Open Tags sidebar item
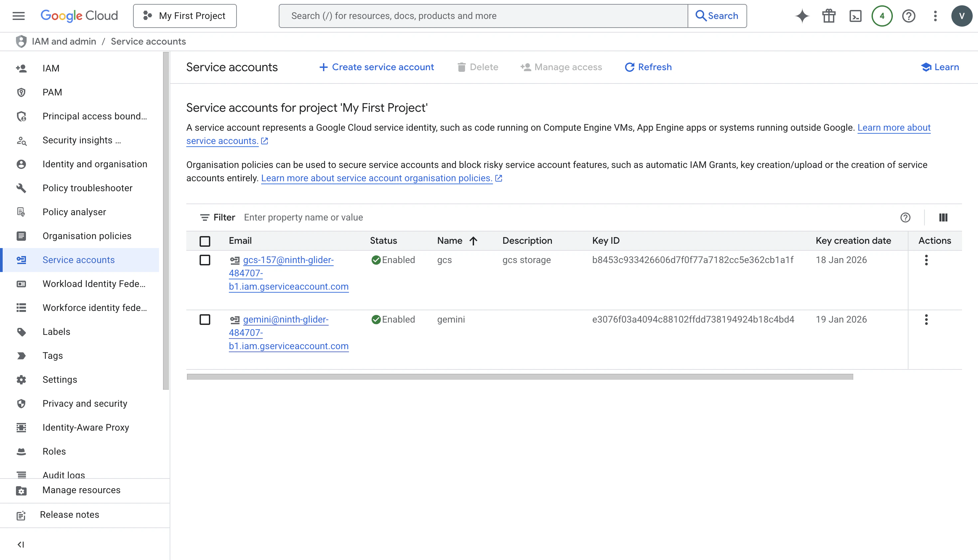The height and width of the screenshot is (560, 978). 79,356
